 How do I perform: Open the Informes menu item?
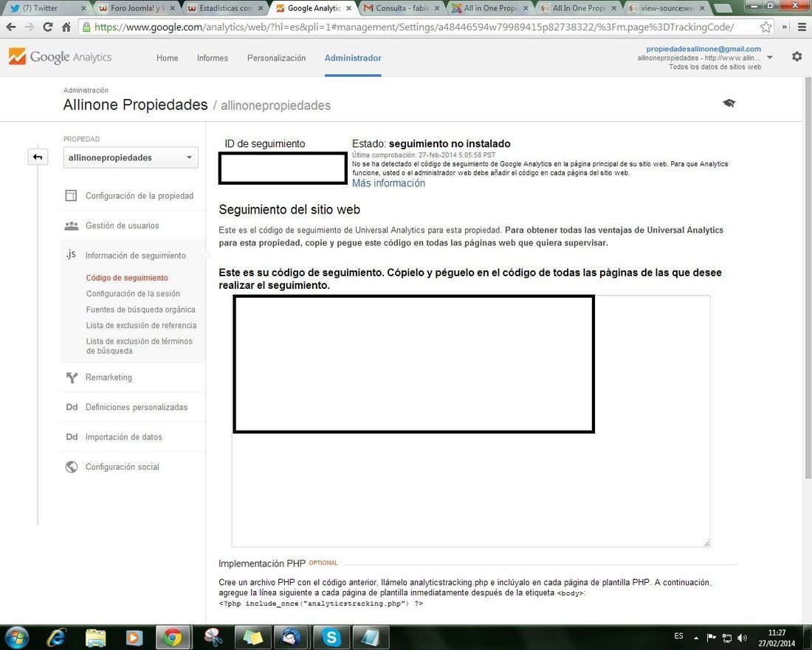213,58
